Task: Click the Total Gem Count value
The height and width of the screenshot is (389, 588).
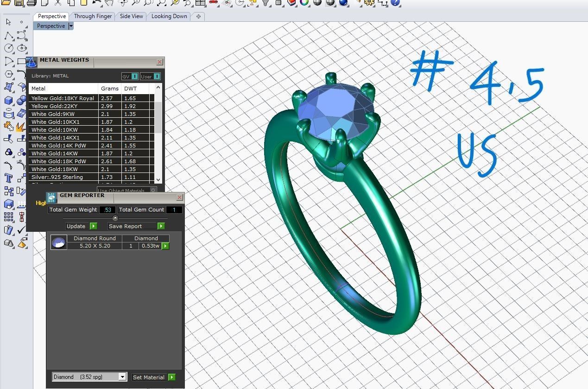Action: 174,210
